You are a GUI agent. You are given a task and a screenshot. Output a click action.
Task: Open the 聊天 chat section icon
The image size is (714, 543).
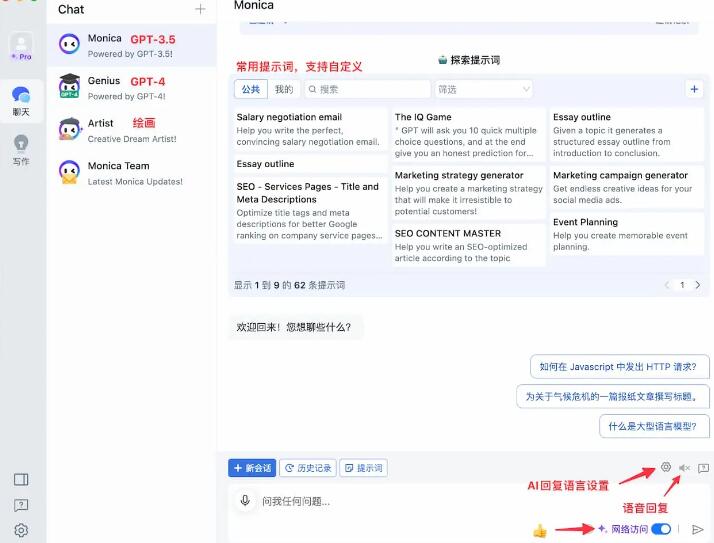click(21, 101)
